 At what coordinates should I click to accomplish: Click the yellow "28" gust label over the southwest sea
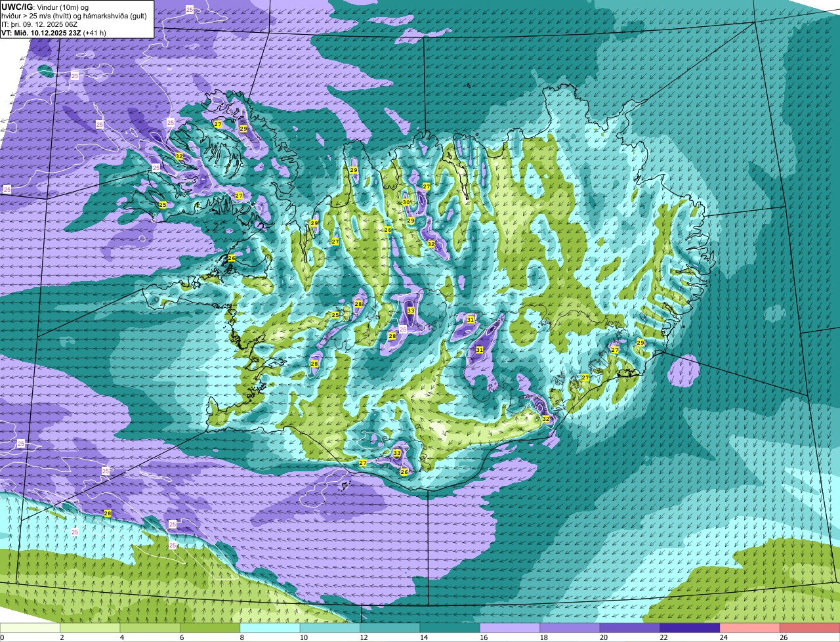[x=107, y=513]
